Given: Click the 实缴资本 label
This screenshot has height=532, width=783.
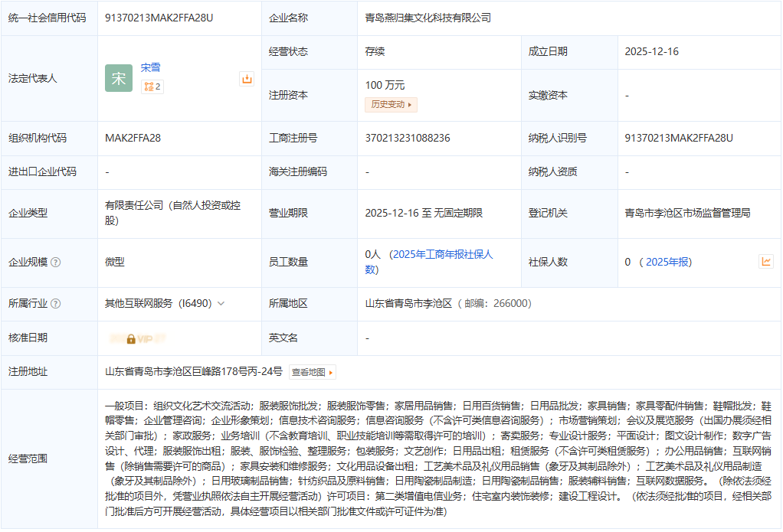Looking at the screenshot, I should [x=548, y=96].
